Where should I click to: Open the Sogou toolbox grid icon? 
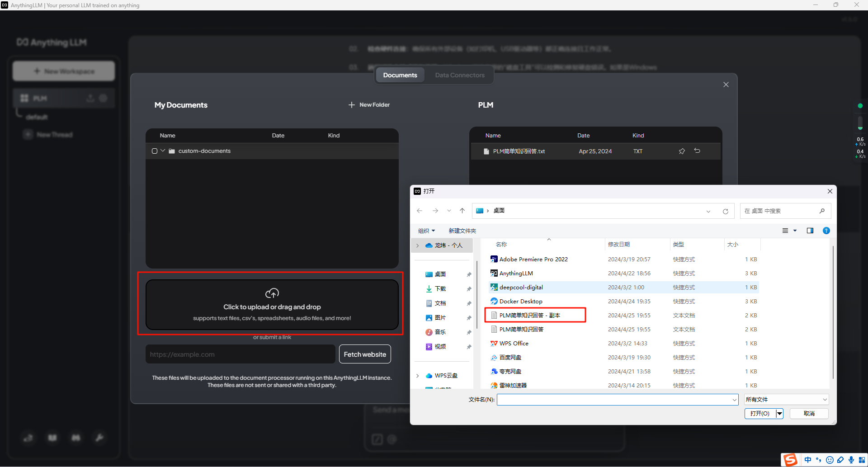click(x=862, y=460)
